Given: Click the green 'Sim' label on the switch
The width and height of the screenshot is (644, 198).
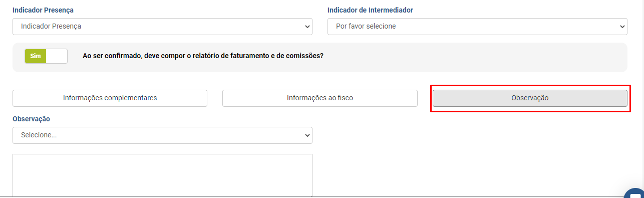Looking at the screenshot, I should [x=35, y=56].
